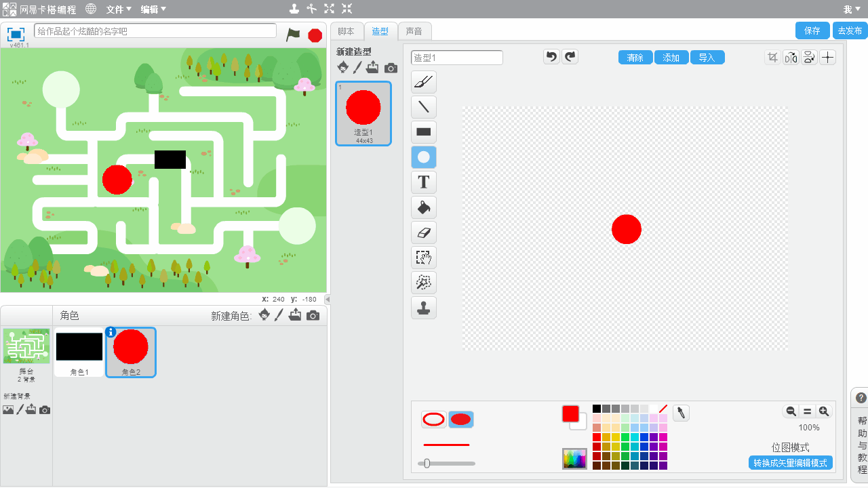Click the 导入 button
868x488 pixels.
point(707,58)
